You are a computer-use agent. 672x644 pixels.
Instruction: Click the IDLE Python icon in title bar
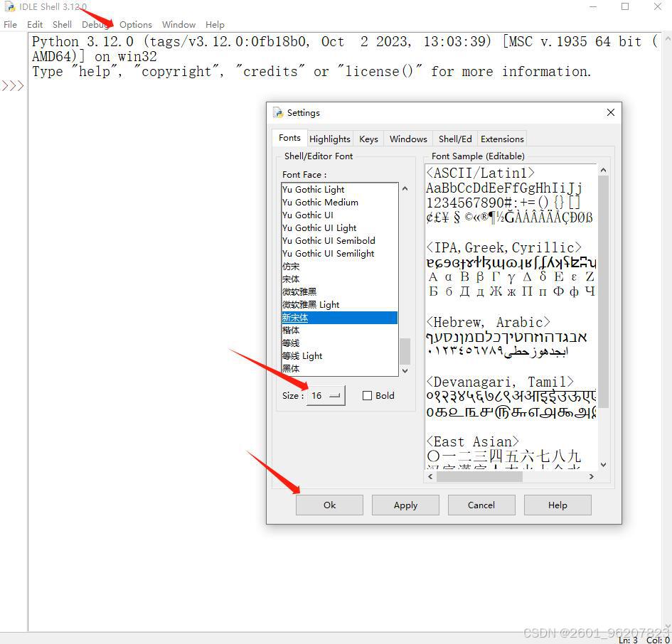tap(9, 6)
